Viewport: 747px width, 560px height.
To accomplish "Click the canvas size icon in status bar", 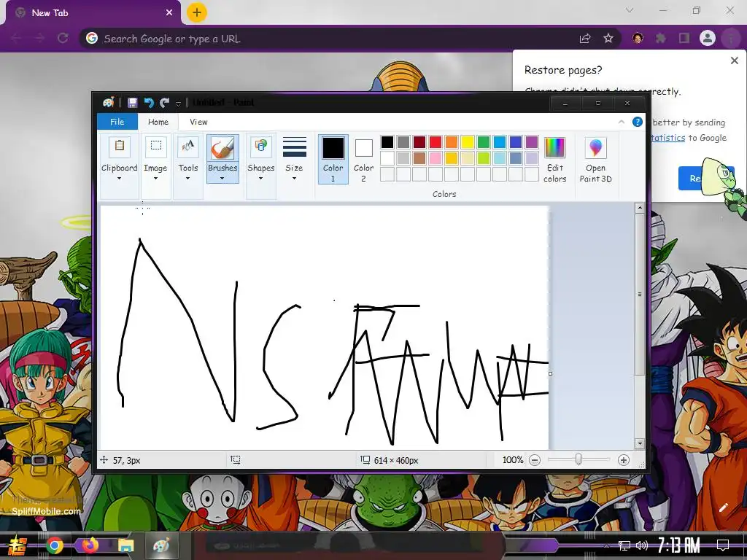I will [365, 460].
